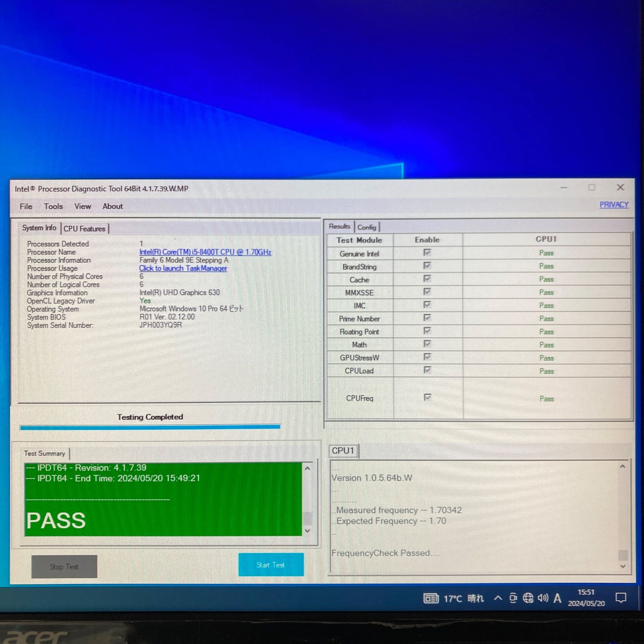This screenshot has height=644, width=644.
Task: Click the GPUStressW module name cell
Action: 359,358
